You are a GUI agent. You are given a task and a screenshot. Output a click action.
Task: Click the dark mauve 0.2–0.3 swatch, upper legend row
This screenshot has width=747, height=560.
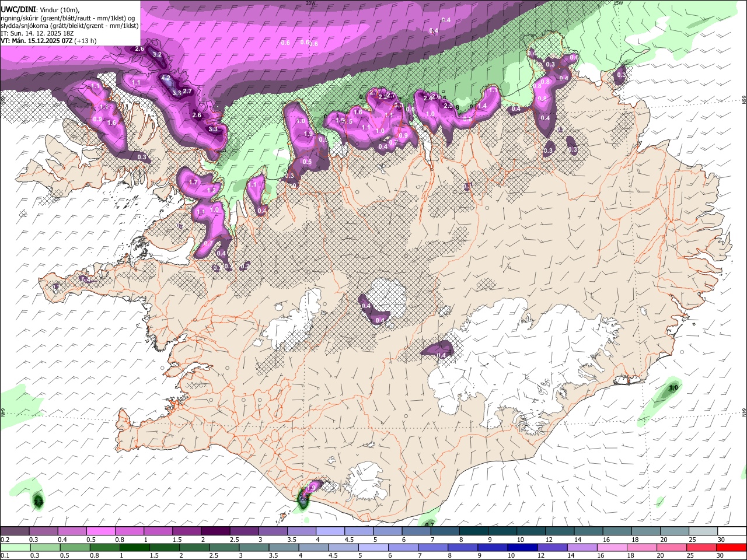[15, 531]
